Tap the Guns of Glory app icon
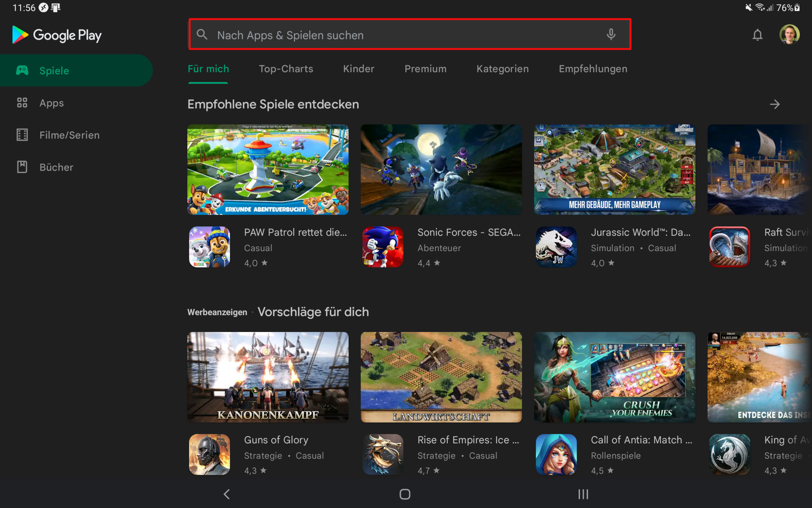Image resolution: width=812 pixels, height=508 pixels. click(x=209, y=454)
